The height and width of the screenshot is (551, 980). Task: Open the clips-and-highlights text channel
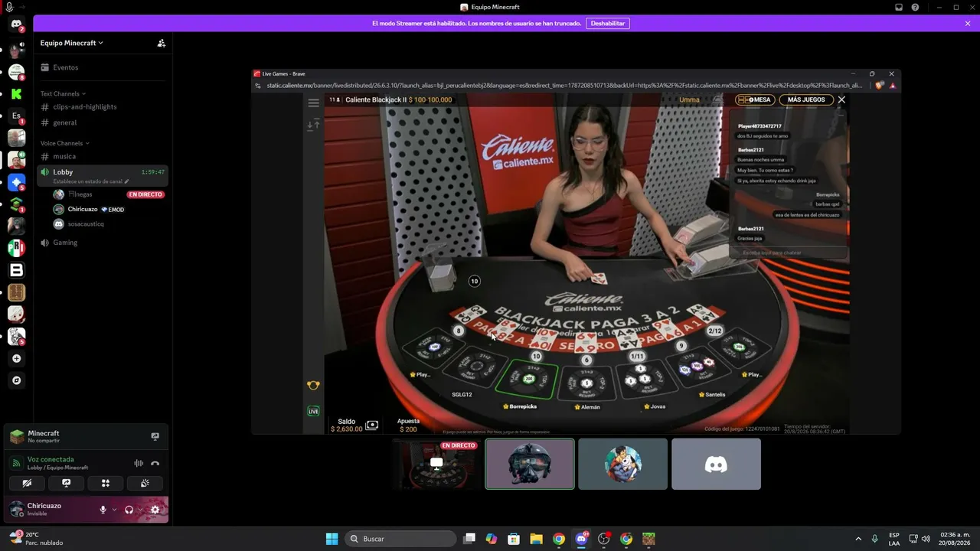pyautogui.click(x=103, y=107)
